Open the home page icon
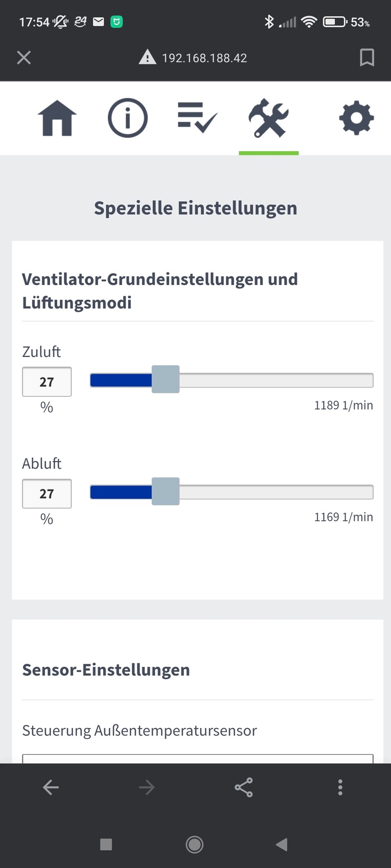Viewport: 391px width, 868px height. 57,118
